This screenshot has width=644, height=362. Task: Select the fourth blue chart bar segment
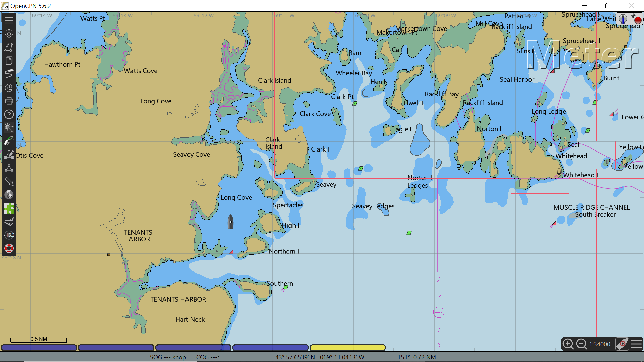point(270,348)
